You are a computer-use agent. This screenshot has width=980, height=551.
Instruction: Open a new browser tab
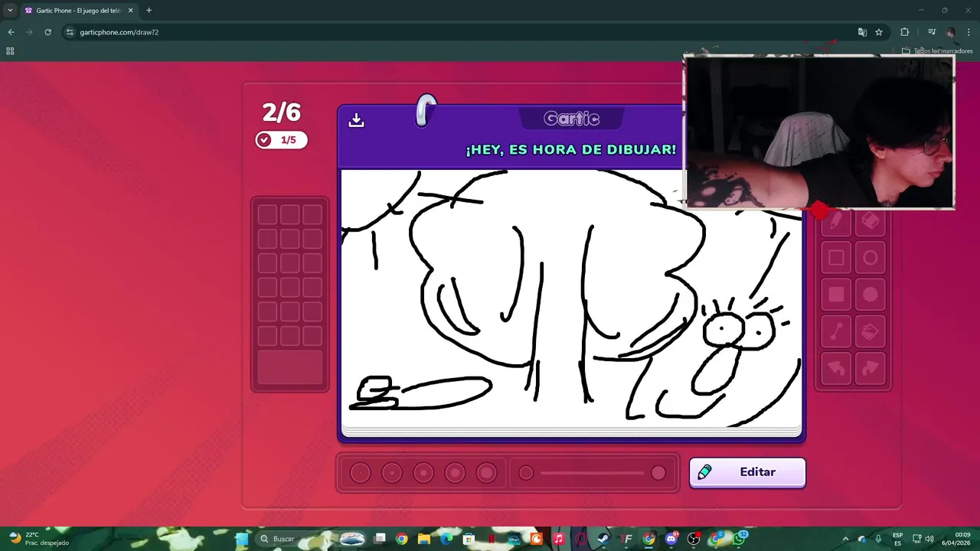point(149,11)
